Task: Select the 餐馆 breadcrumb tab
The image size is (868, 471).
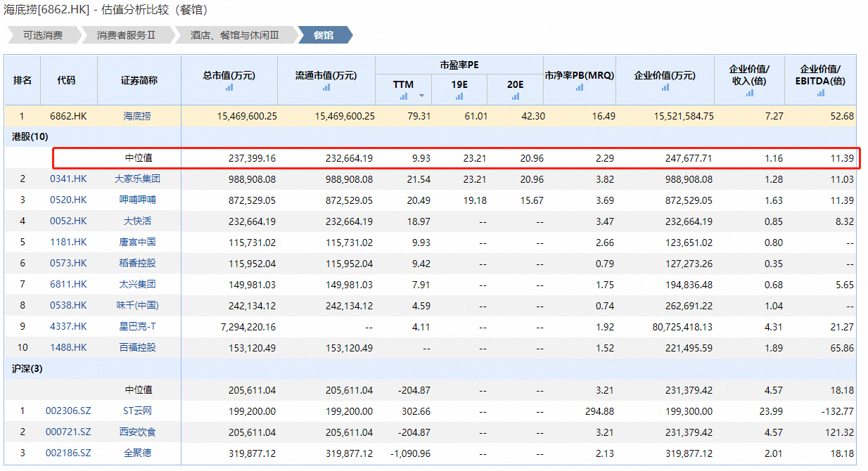Action: [324, 35]
